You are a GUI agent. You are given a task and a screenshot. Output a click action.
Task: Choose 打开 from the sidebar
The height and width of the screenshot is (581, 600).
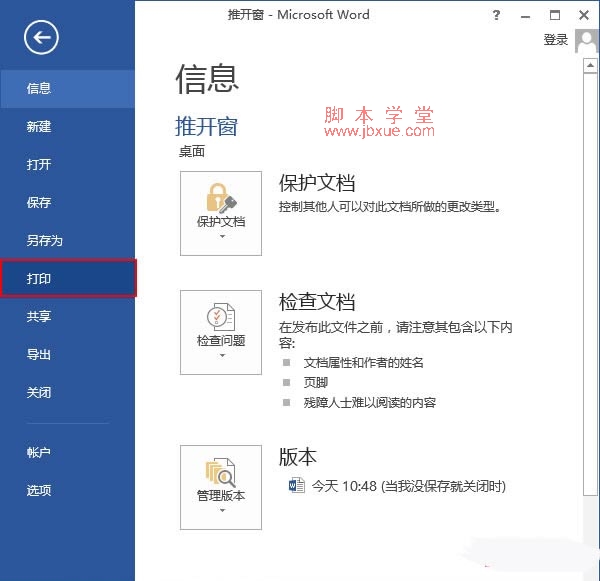pos(67,165)
